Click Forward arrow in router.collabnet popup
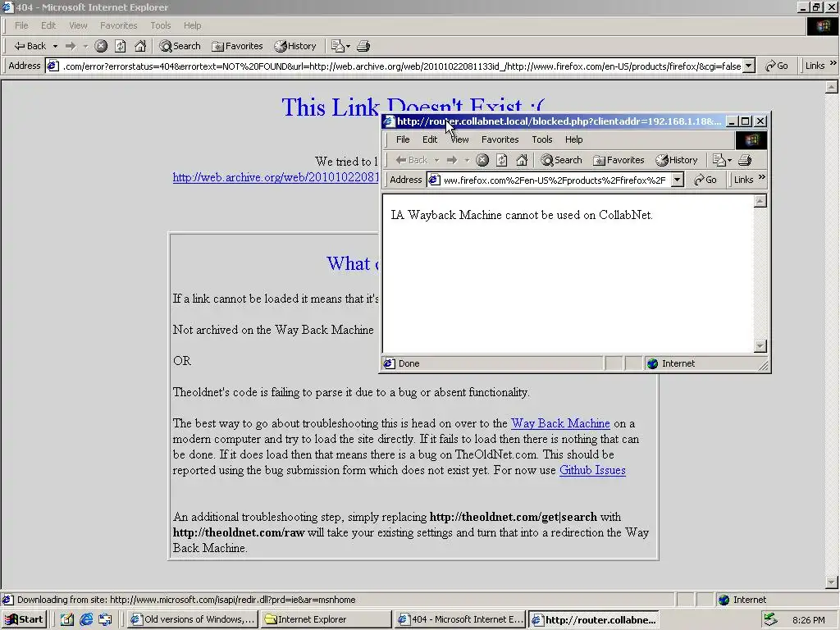This screenshot has height=630, width=840. point(452,160)
